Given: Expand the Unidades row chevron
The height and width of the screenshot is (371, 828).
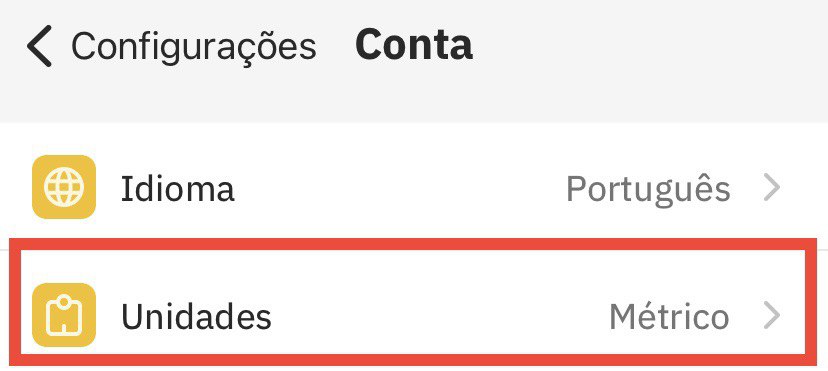Looking at the screenshot, I should click(772, 315).
